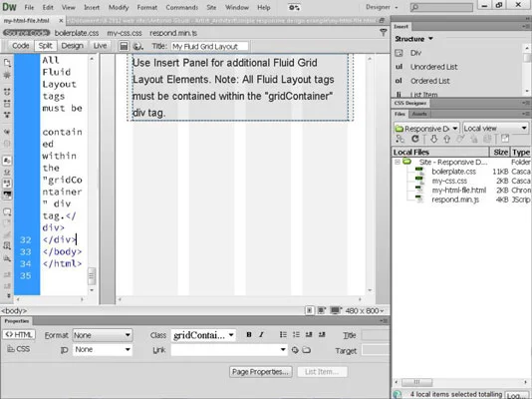Toggle HTML mode in Properties panel
532x399 pixels.
point(19,335)
